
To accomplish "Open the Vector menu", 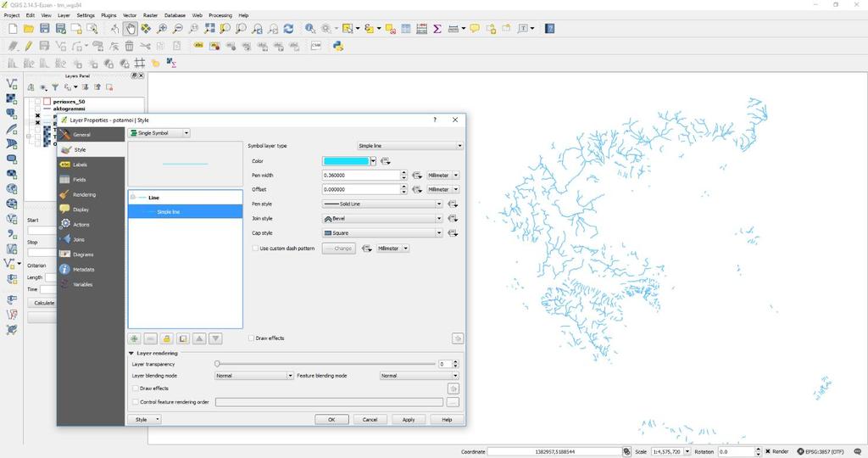I will [x=130, y=15].
